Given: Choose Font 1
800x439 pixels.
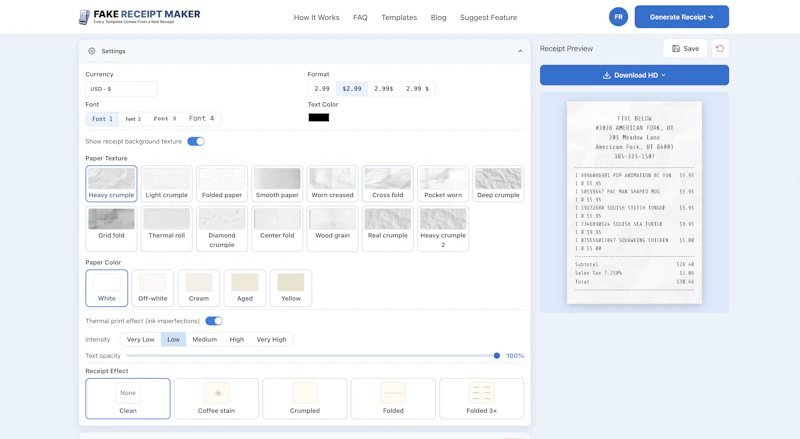Looking at the screenshot, I should click(x=103, y=118).
